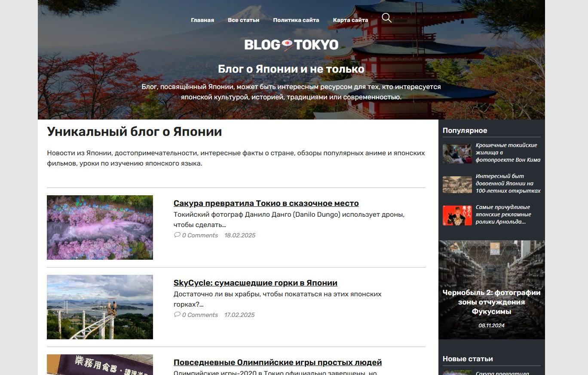
Task: Click the Japanese signboard article thumbnail
Action: 100,365
